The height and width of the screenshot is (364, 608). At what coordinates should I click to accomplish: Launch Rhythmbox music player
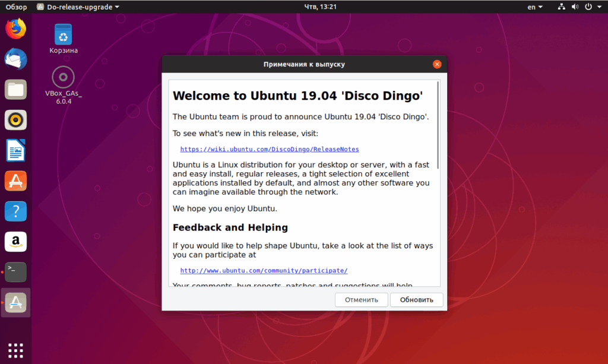(15, 120)
